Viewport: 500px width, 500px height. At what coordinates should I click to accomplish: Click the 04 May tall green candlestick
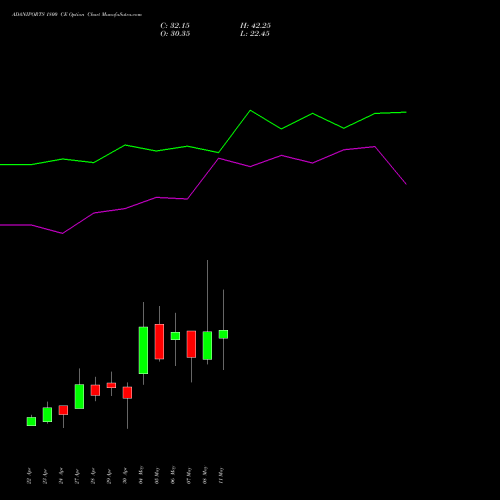pos(143,350)
